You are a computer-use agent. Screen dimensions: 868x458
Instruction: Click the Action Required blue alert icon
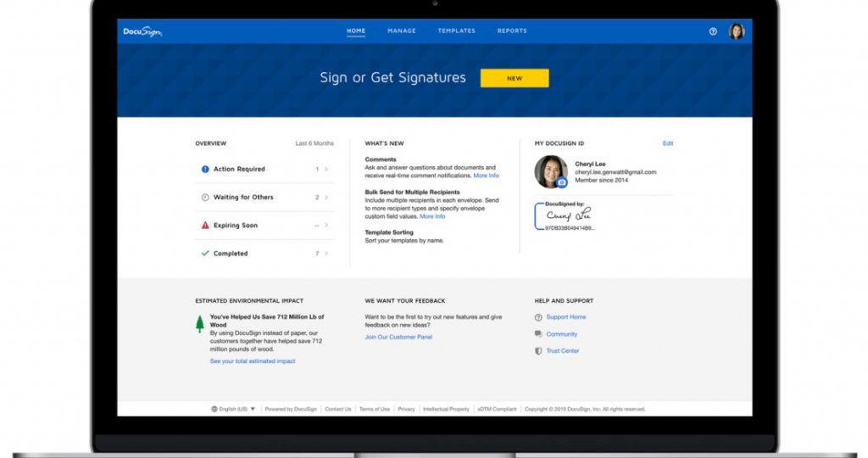[x=205, y=169]
